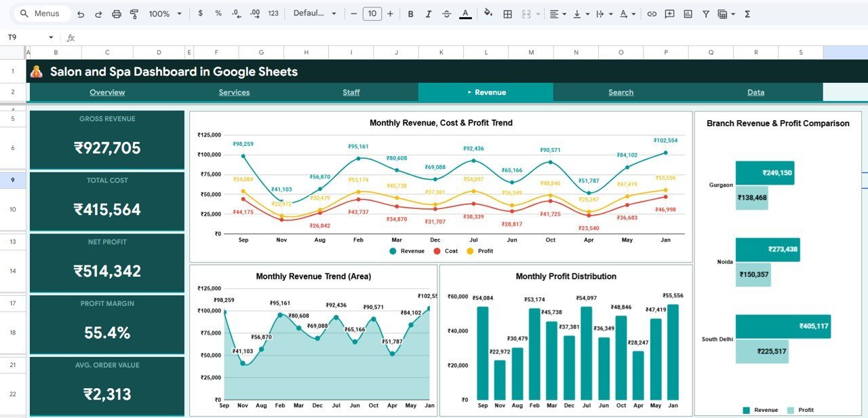Switch to the Overview tab
868x418 pixels.
107,92
